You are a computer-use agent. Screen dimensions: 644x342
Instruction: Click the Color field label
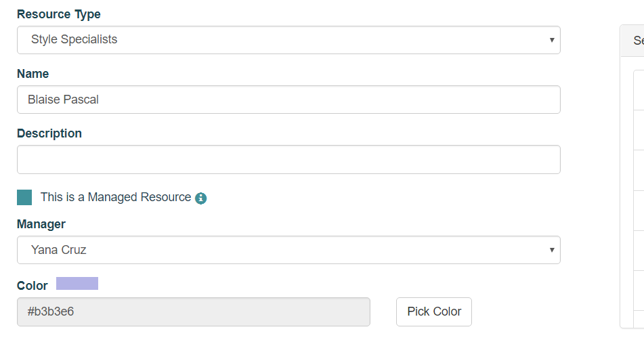(32, 286)
